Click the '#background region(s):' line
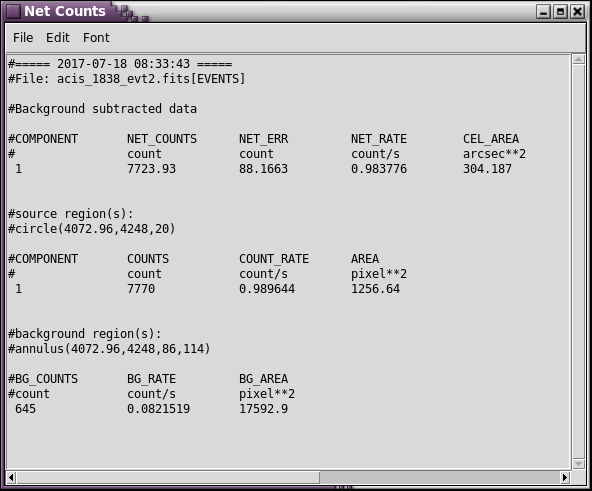The image size is (592, 491). tap(85, 334)
